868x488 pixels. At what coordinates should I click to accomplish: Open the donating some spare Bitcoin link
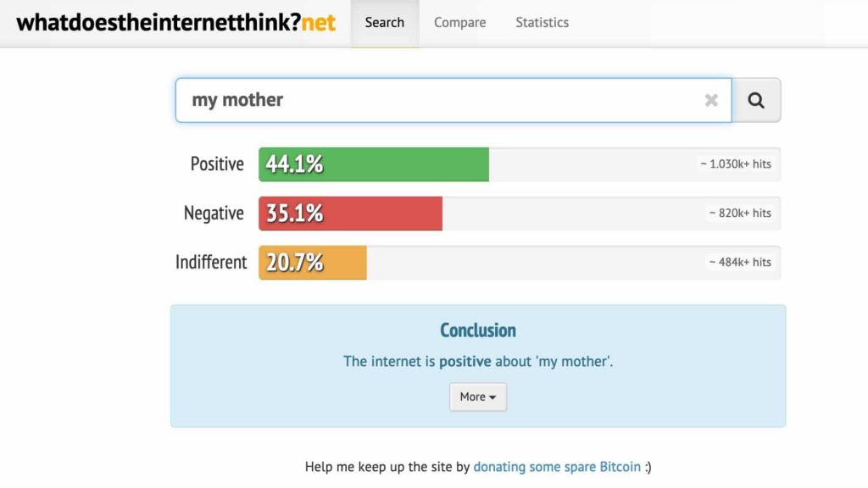[x=557, y=467]
